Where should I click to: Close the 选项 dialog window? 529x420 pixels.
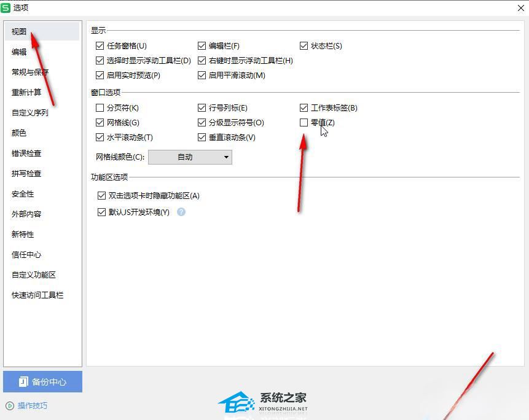[x=520, y=8]
